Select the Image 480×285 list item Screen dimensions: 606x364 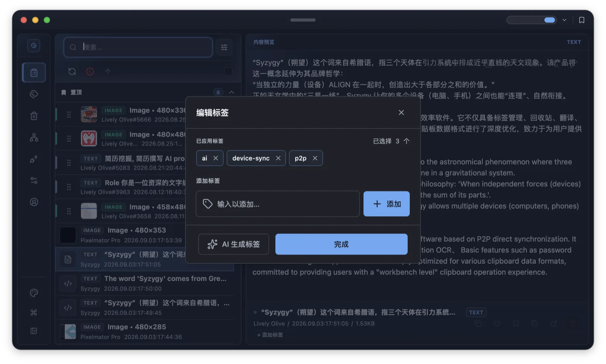click(x=145, y=331)
